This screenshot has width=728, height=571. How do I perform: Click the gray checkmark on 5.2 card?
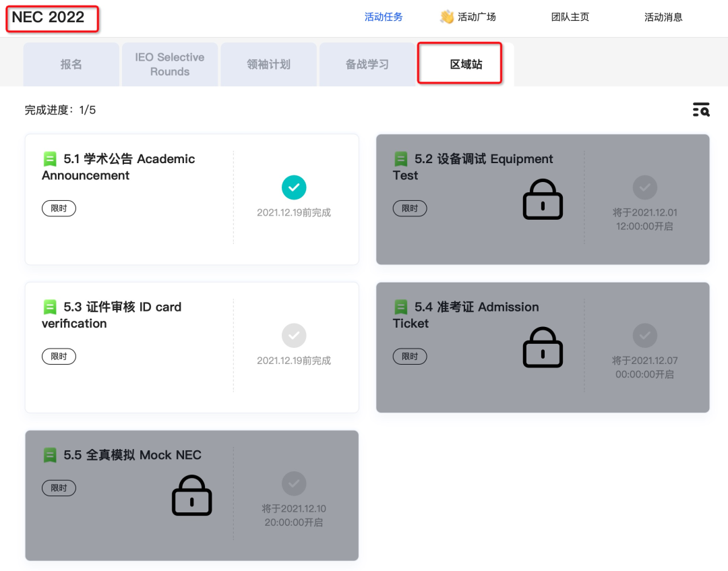coord(645,187)
